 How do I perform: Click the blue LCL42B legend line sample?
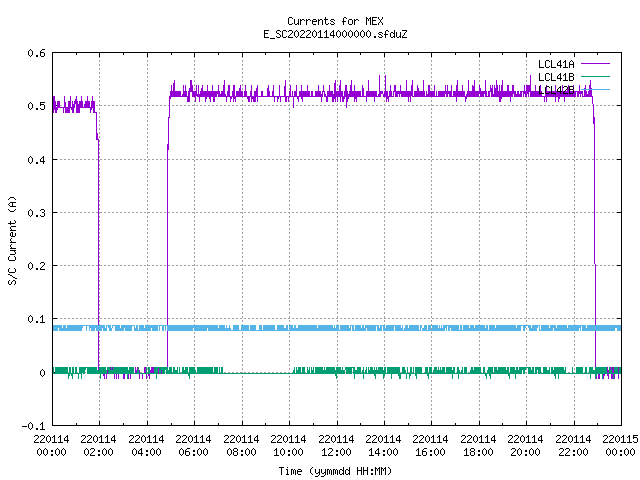(x=595, y=89)
